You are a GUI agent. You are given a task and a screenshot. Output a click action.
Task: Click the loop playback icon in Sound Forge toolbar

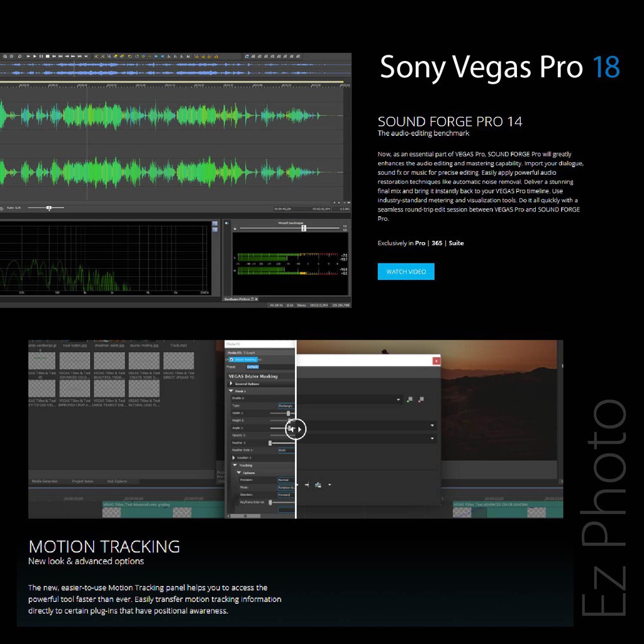tap(19, 56)
